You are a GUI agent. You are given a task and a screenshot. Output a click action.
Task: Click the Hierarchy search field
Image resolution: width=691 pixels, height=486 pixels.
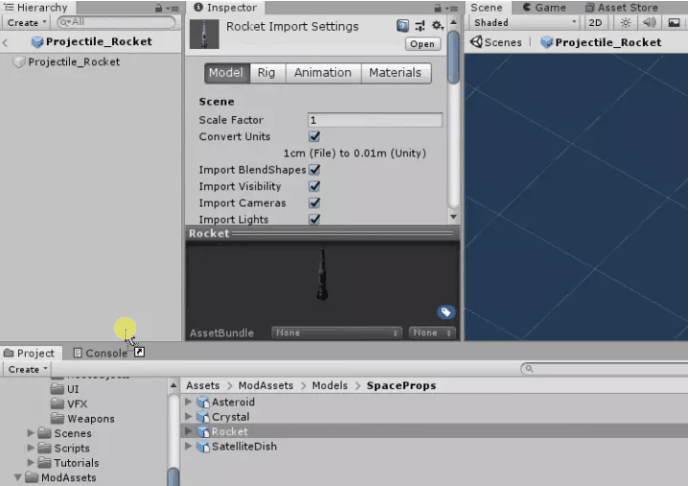coord(116,22)
